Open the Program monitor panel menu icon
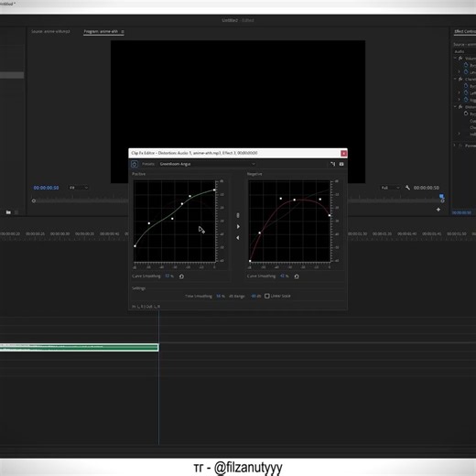Screen dimensions: 476x476 click(123, 32)
